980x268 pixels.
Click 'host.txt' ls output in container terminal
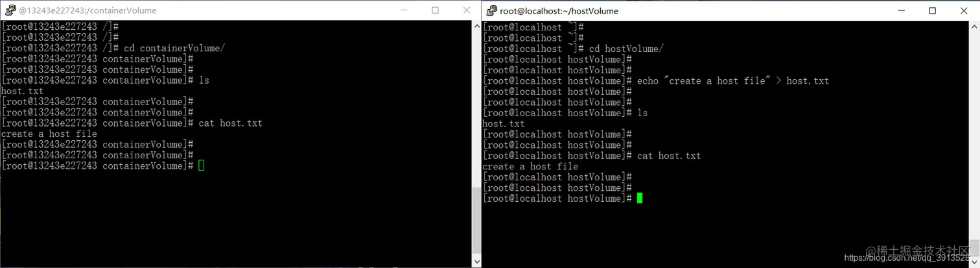[22, 91]
